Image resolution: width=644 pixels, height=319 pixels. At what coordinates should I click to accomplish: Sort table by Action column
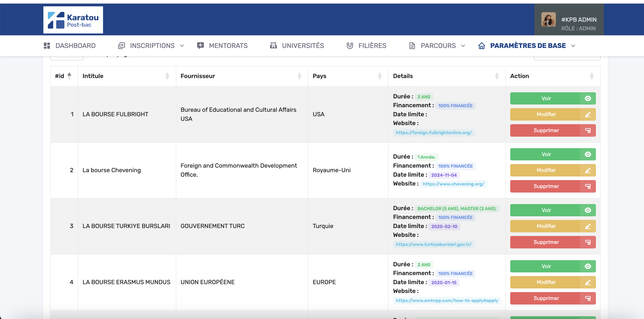point(553,76)
